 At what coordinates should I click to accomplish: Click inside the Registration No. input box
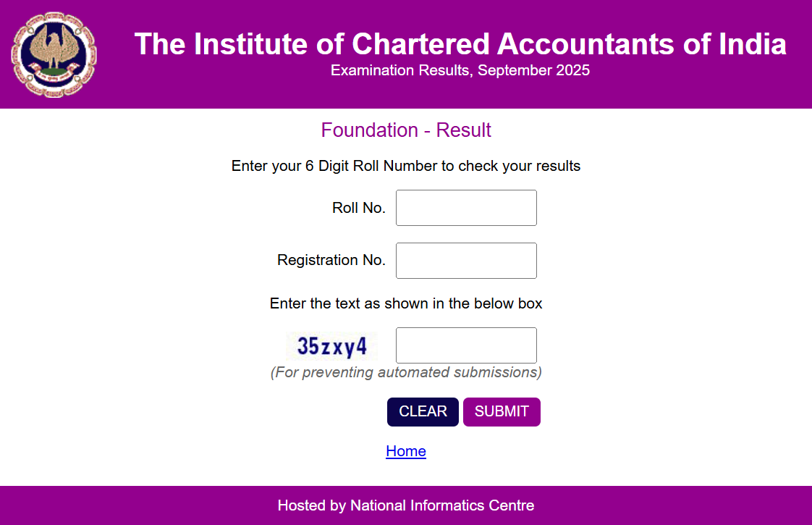pos(465,260)
